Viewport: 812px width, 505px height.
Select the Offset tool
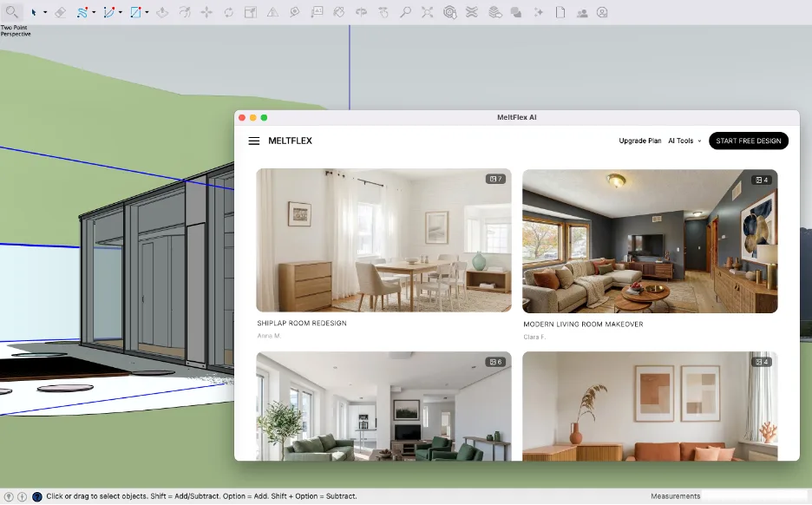(185, 12)
